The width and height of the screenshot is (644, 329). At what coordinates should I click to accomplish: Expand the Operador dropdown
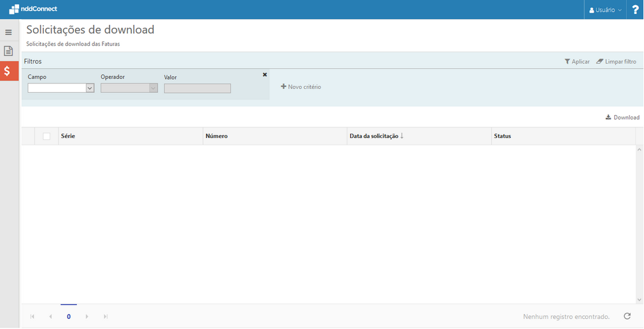153,88
